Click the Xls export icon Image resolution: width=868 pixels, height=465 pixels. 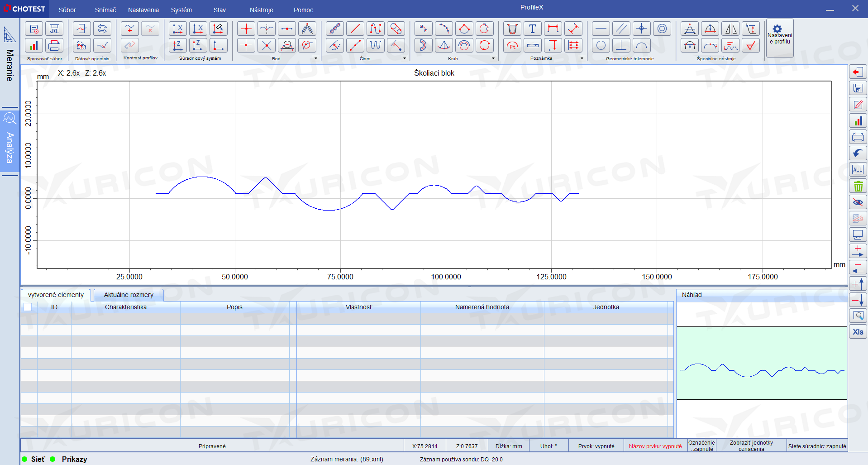tap(858, 332)
